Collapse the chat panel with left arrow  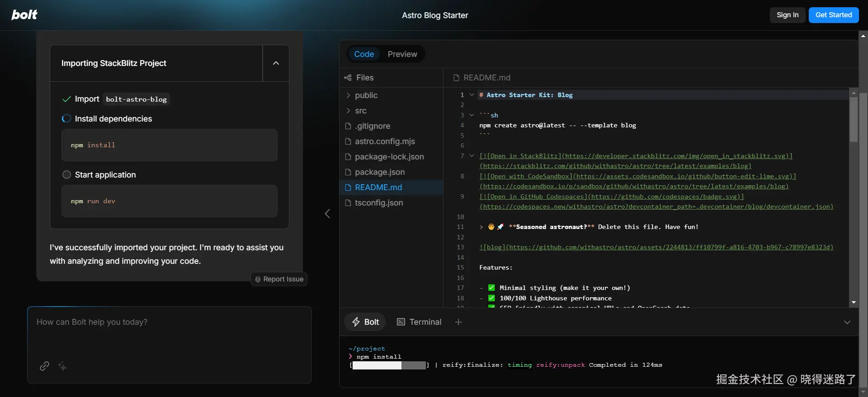click(327, 214)
